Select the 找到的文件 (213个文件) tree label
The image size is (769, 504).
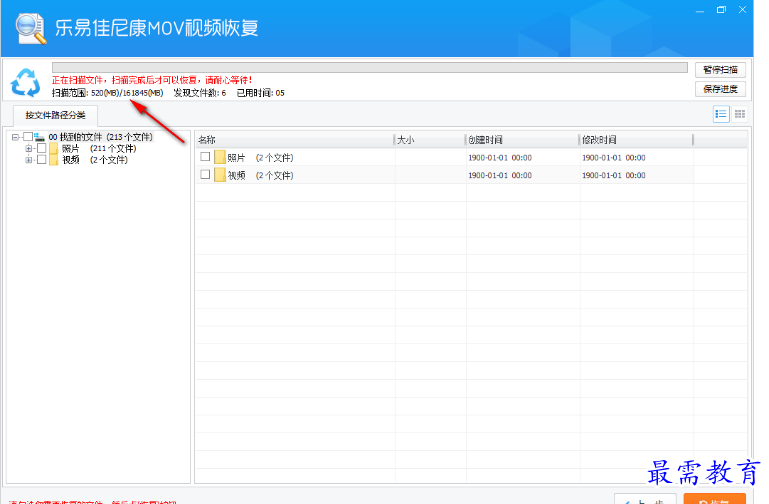[x=101, y=137]
